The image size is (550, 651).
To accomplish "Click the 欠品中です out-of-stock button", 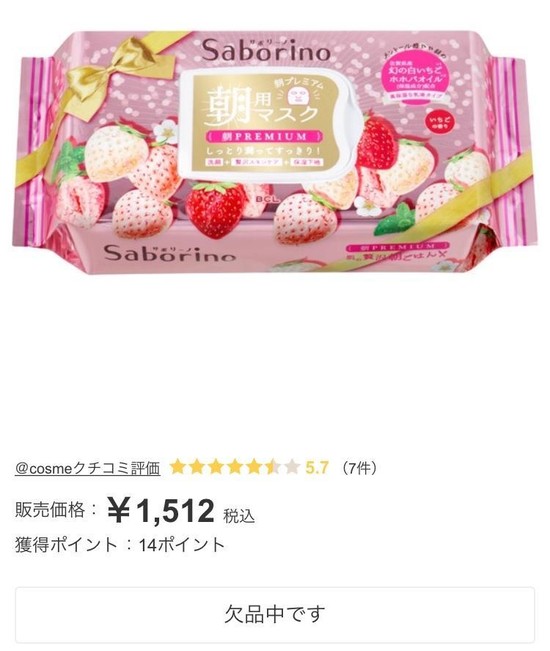I will pos(275,614).
